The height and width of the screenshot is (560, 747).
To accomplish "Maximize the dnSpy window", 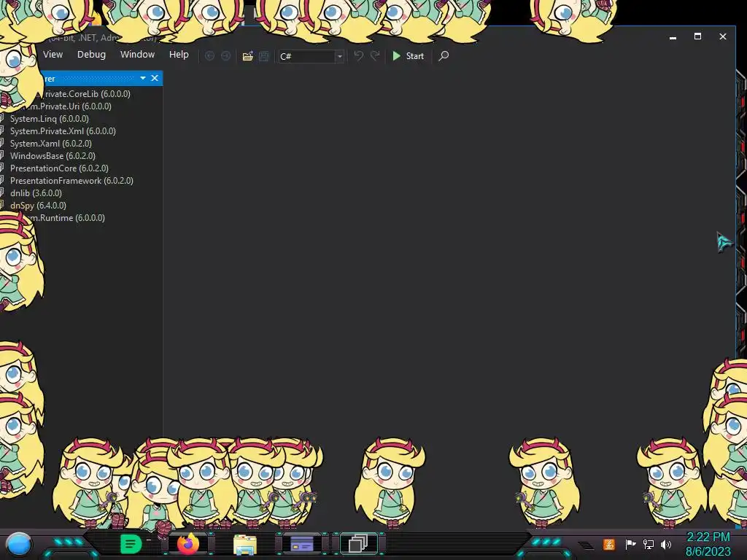I will (697, 36).
